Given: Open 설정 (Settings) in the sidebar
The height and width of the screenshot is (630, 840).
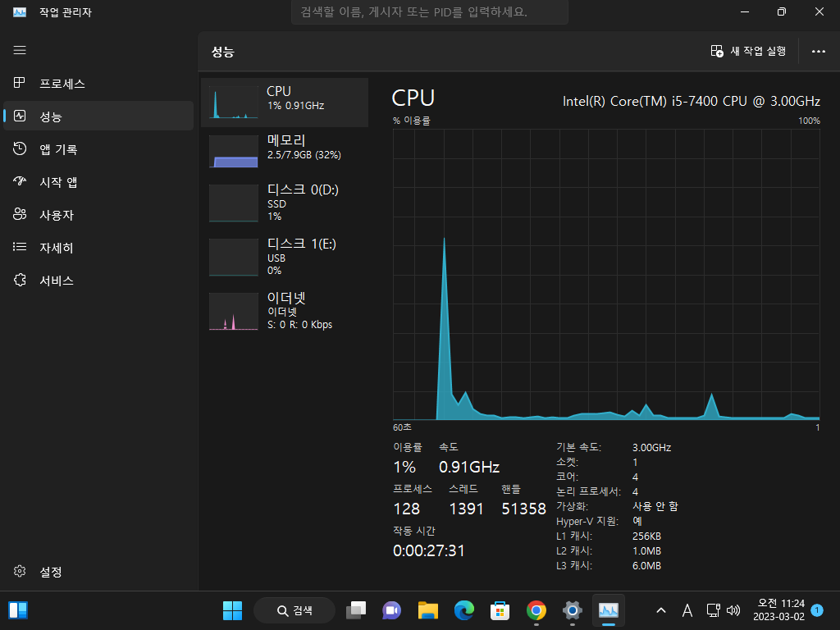Looking at the screenshot, I should click(98, 572).
